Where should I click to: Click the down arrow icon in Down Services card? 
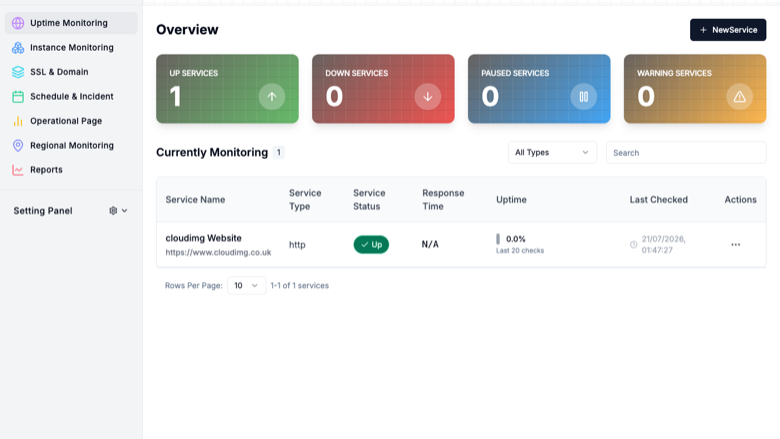(x=428, y=96)
